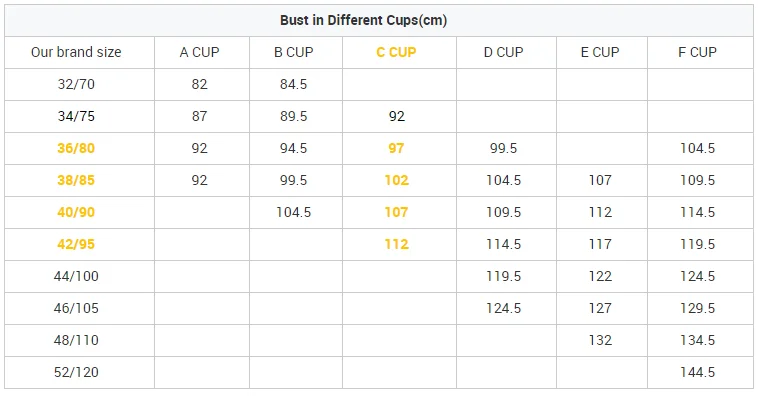Select the highlighted 42/95 size label
Viewport: 762px width, 397px height.
[x=76, y=244]
